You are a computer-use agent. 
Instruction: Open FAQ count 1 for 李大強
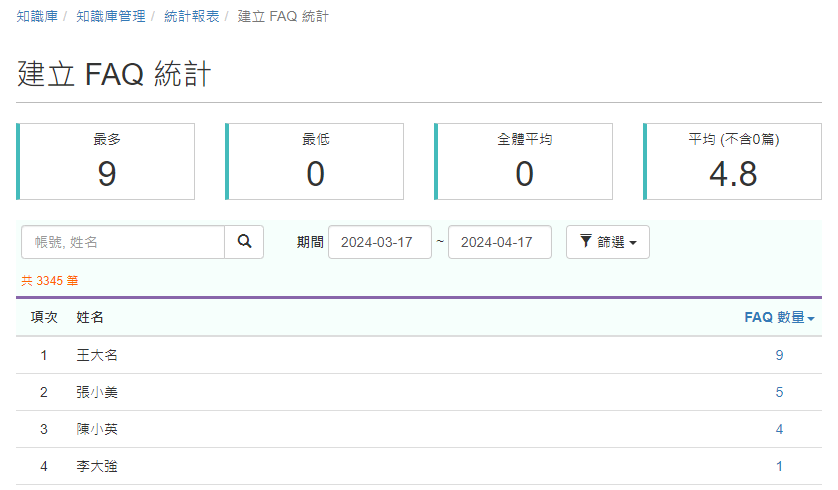point(779,466)
